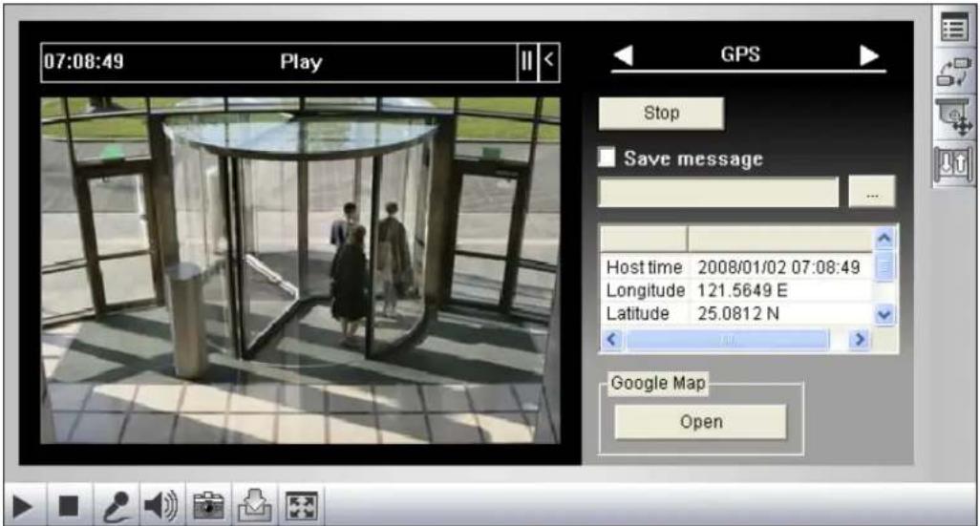Click the Stop button in GPS panel
The width and height of the screenshot is (980, 526).
tap(661, 113)
